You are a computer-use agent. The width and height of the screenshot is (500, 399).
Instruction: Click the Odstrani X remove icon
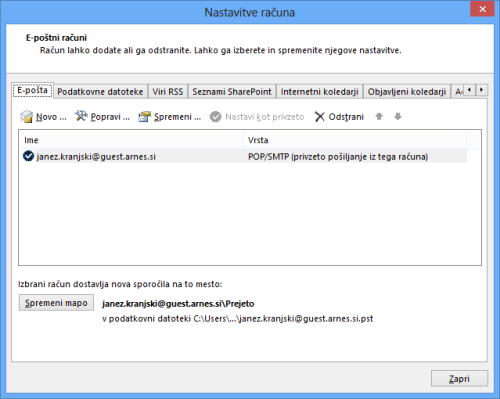tap(320, 117)
